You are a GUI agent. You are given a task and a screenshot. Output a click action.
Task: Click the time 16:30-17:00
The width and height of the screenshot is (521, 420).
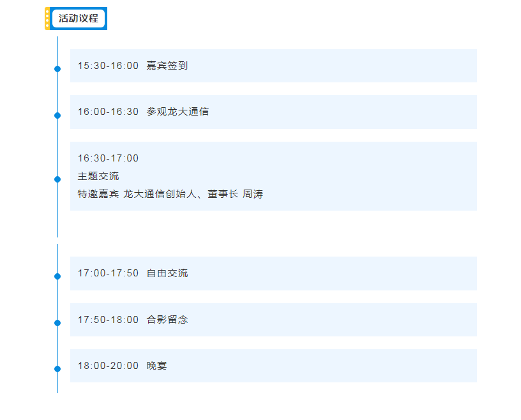(x=108, y=158)
